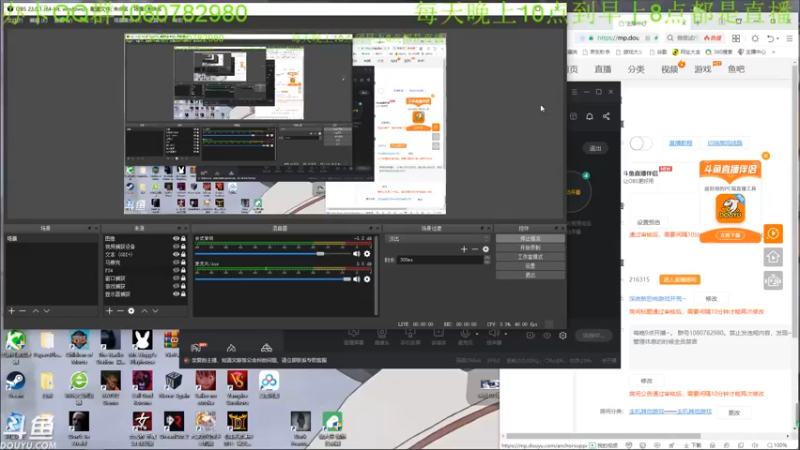Expand microphone dropdown arrow in companion bar
Image resolution: width=800 pixels, height=450 pixels.
(477, 334)
